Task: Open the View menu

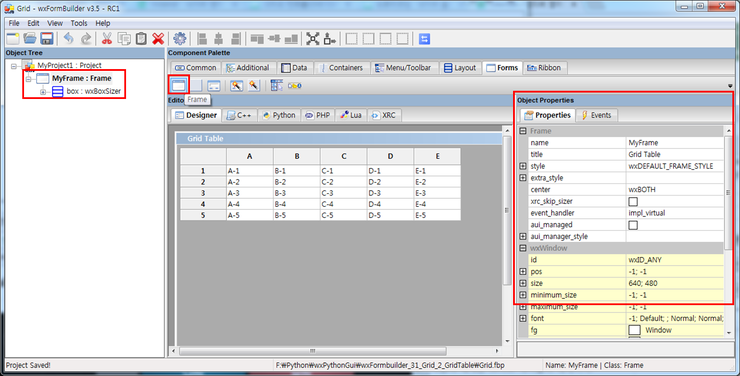Action: click(55, 23)
